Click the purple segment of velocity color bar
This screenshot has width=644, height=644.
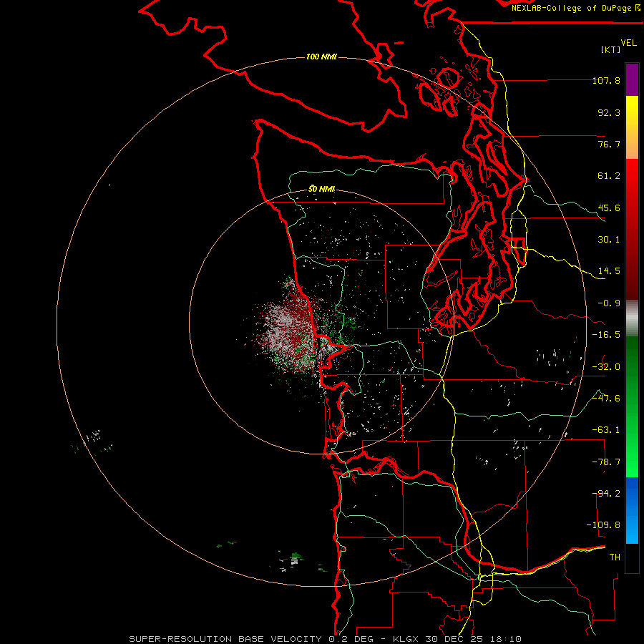click(x=632, y=80)
